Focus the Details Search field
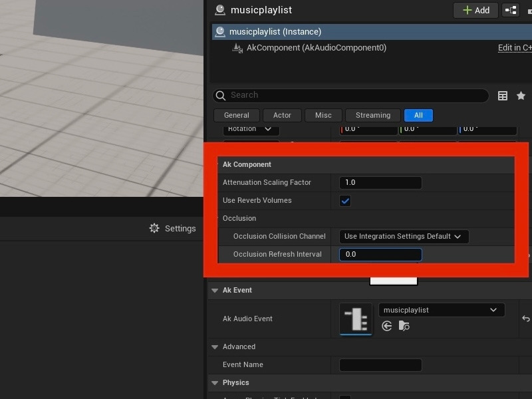532x399 pixels. coord(351,95)
